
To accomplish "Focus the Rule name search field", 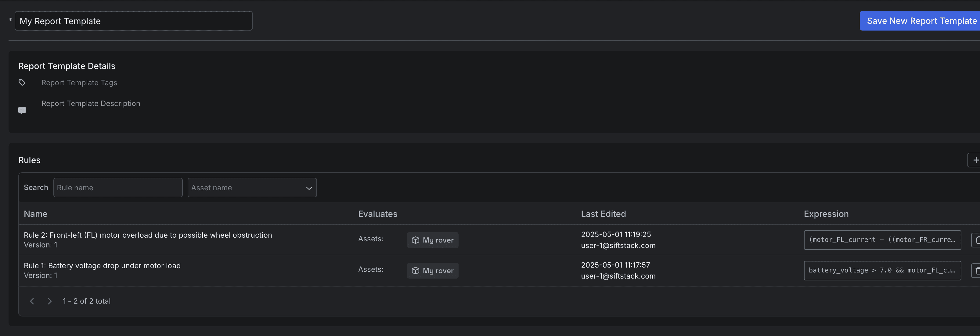I will coord(118,188).
